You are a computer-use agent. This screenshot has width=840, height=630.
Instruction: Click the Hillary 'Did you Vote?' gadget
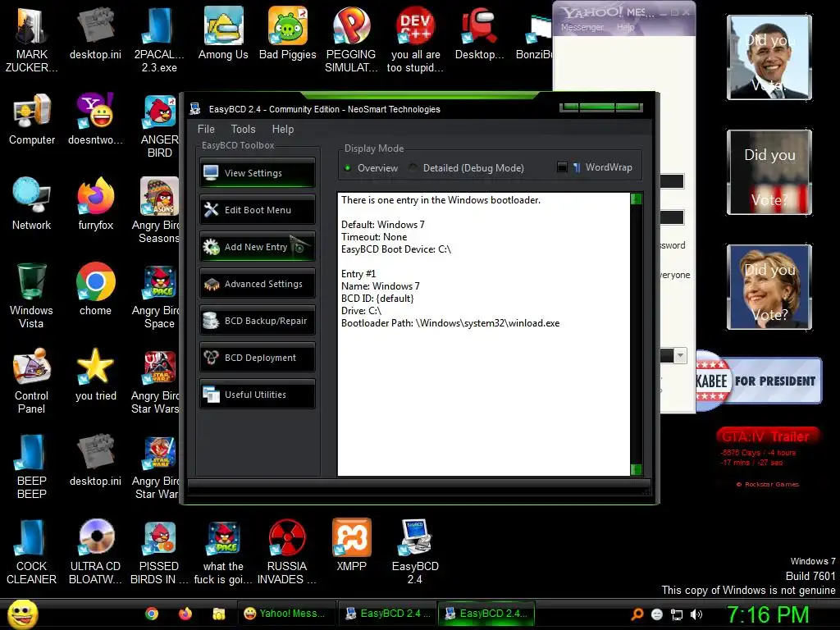[x=769, y=286]
